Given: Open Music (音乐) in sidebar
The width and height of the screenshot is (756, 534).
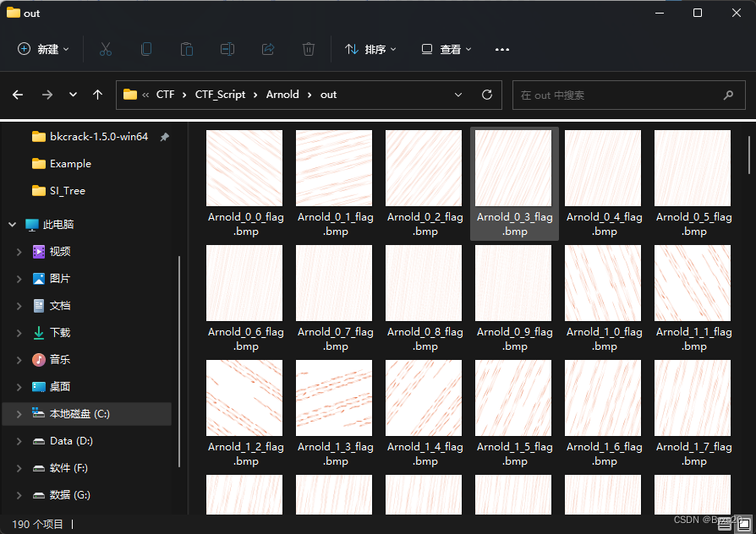Looking at the screenshot, I should pyautogui.click(x=51, y=360).
